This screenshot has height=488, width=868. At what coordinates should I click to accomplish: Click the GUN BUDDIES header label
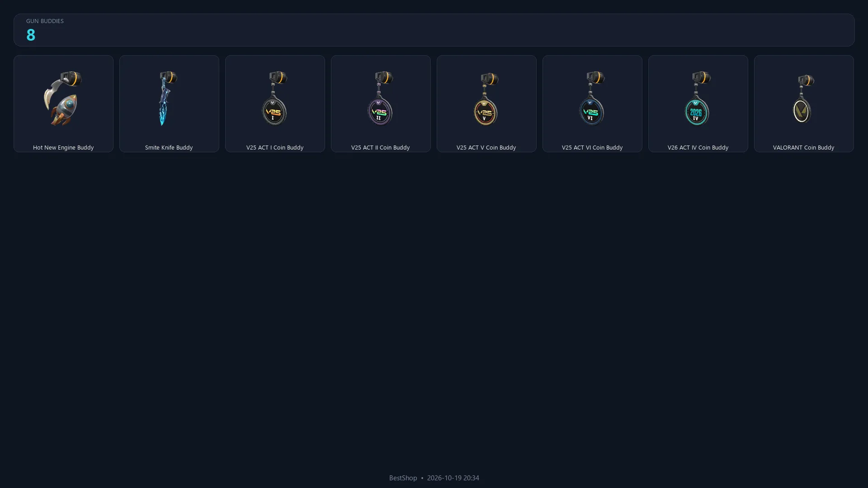(x=45, y=21)
